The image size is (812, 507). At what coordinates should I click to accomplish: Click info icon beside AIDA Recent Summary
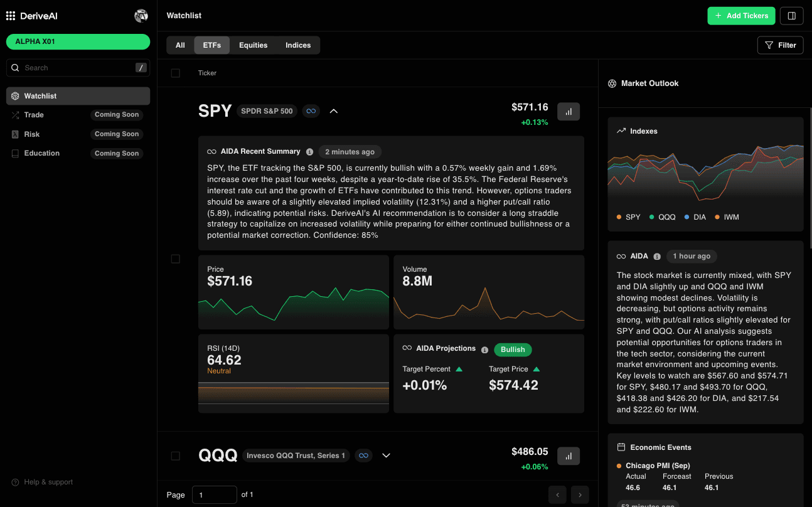[x=309, y=152]
